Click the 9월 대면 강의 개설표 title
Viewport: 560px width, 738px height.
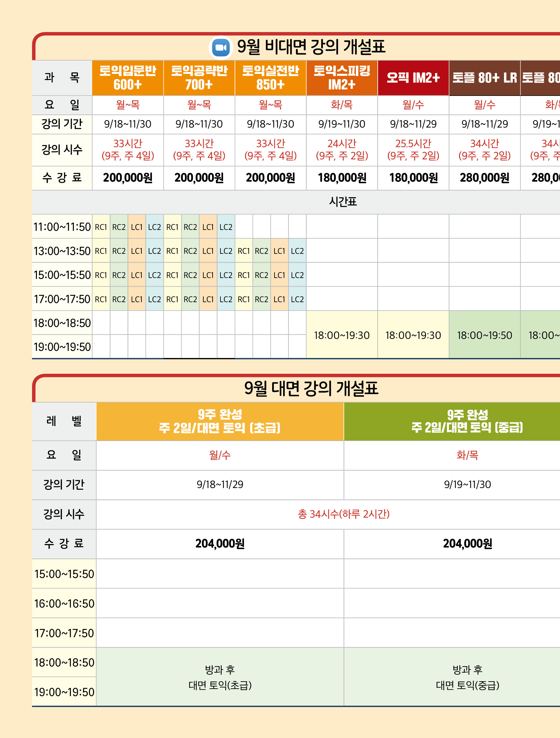311,388
